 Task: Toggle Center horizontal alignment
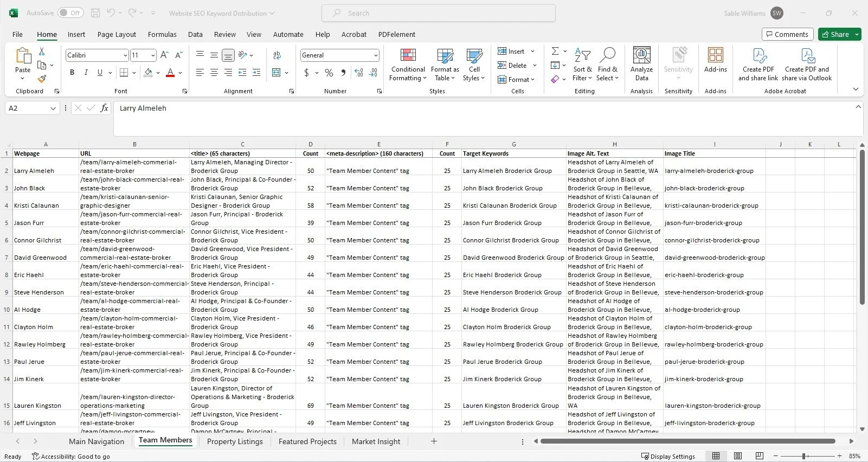pos(214,72)
